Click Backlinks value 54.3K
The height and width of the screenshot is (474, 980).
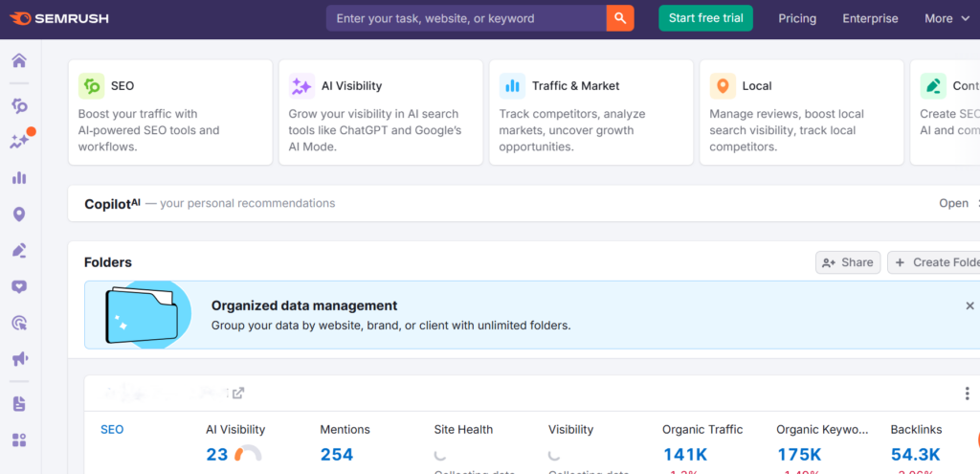tap(916, 454)
